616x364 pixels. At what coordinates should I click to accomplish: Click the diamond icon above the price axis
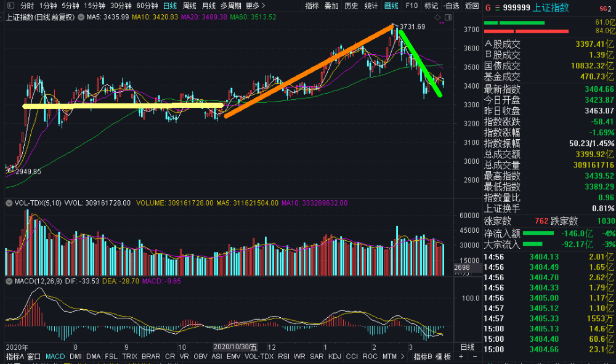tap(437, 17)
